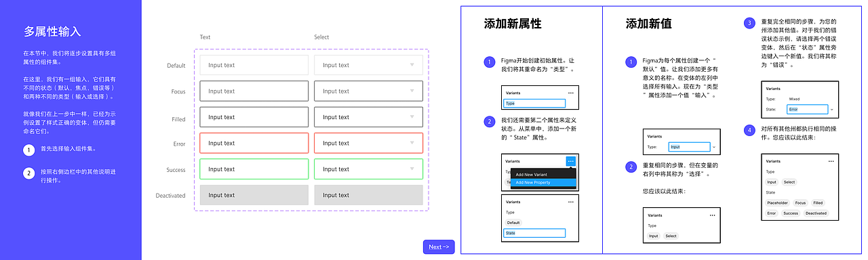Open ellipsis menu of Variants panel with lone Type field
868x260 pixels.
coord(570,92)
